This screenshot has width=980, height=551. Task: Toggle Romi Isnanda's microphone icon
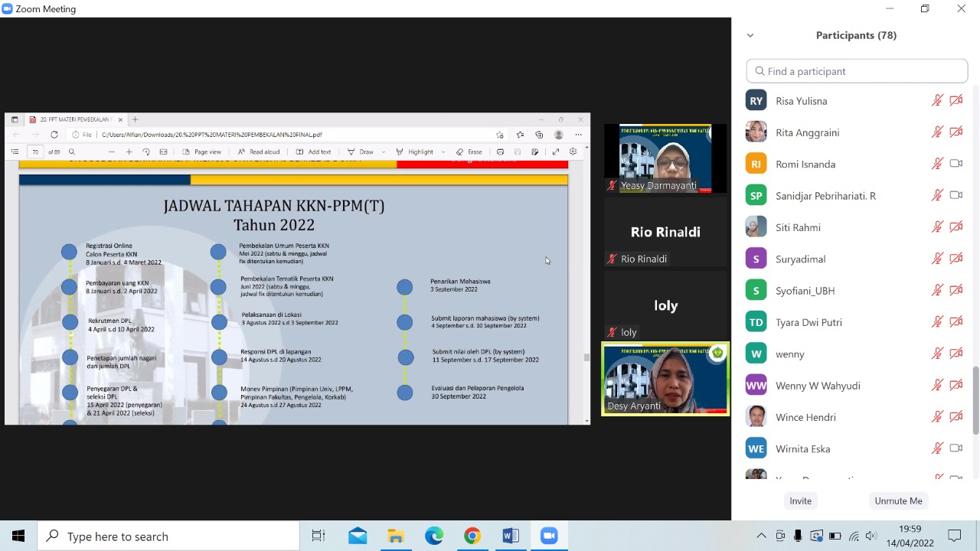936,164
